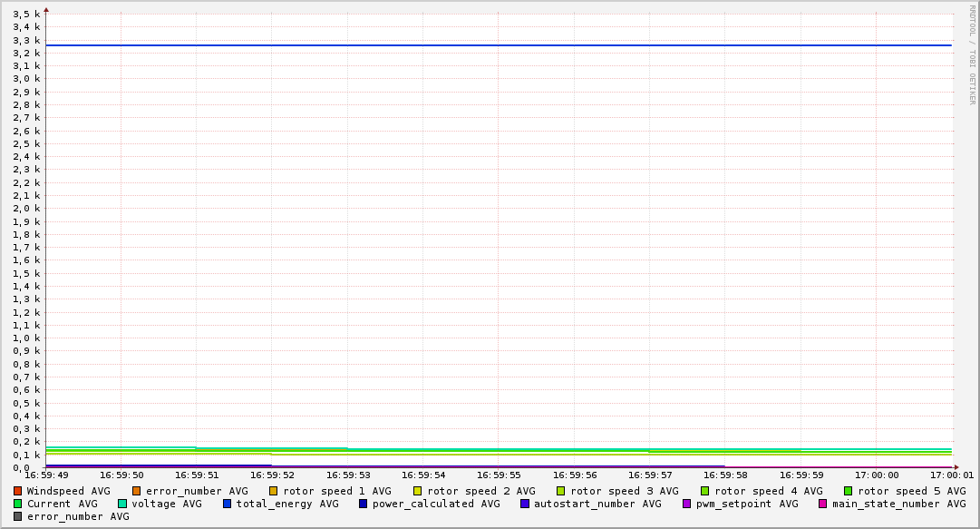Click the purple pwm_setpoint AVG swatch
Screen dimensions: 980x529
click(686, 504)
